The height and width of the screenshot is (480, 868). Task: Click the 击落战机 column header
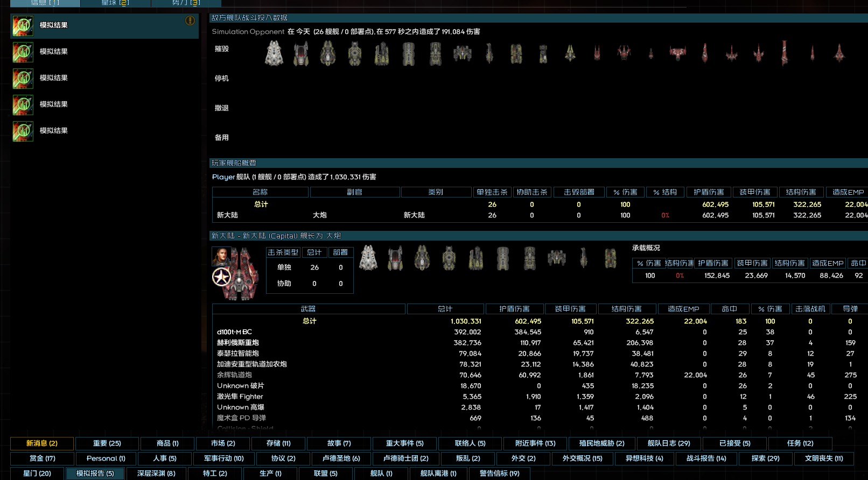(x=810, y=309)
